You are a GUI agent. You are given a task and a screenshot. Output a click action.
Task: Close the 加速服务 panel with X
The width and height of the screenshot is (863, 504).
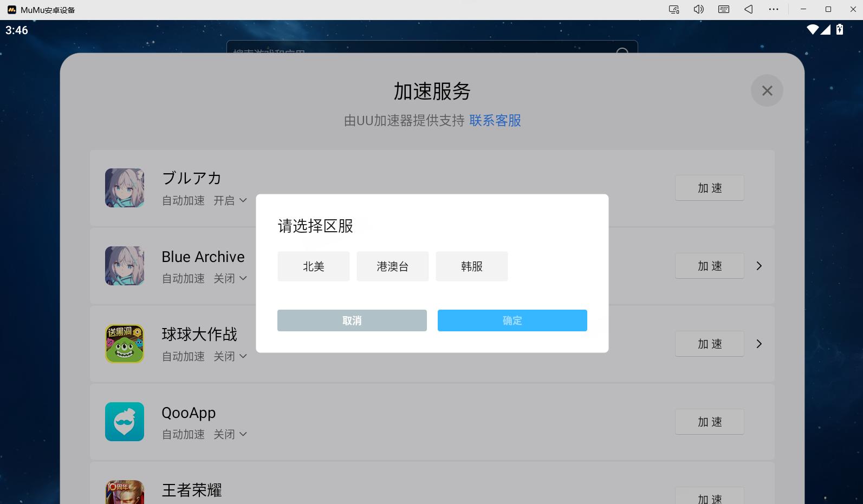pos(767,90)
